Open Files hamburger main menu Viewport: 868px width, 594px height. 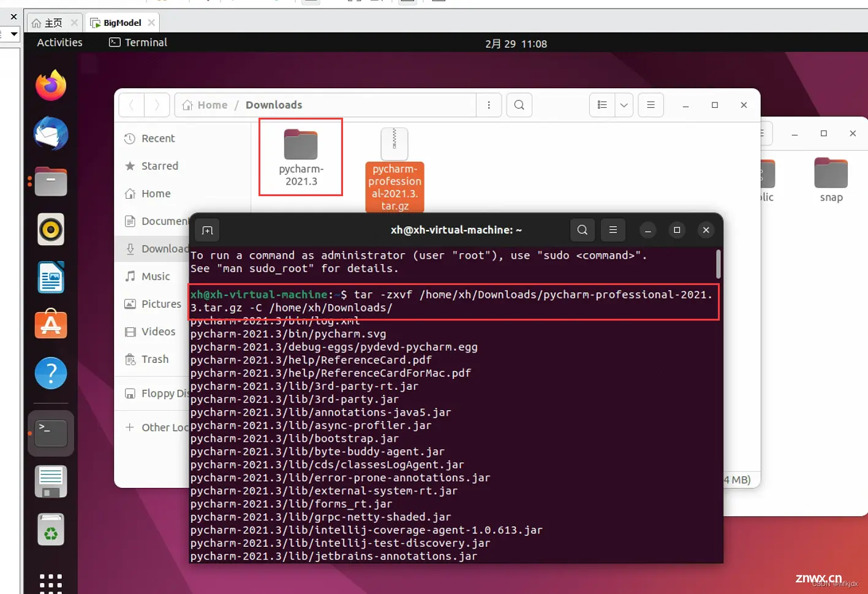651,105
